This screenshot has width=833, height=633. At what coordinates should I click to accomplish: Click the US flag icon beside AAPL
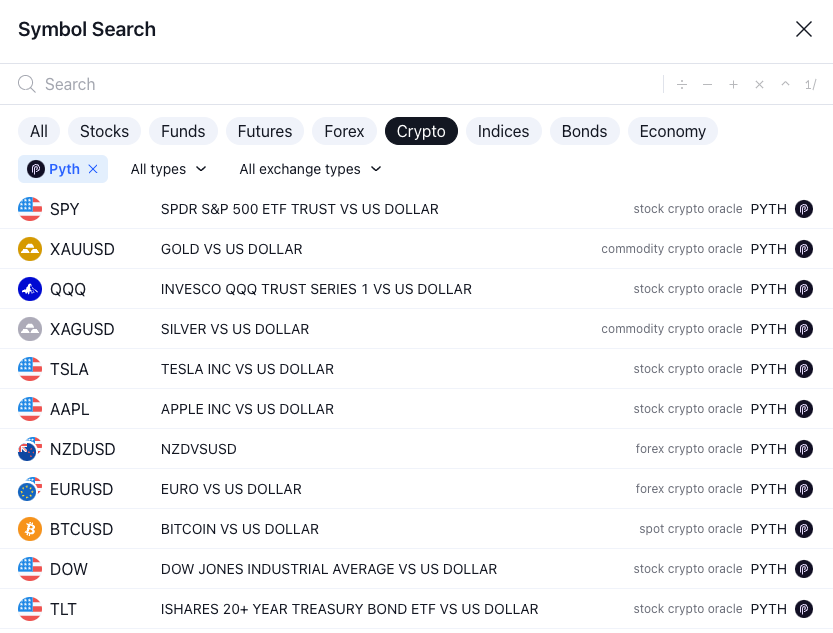pyautogui.click(x=30, y=409)
